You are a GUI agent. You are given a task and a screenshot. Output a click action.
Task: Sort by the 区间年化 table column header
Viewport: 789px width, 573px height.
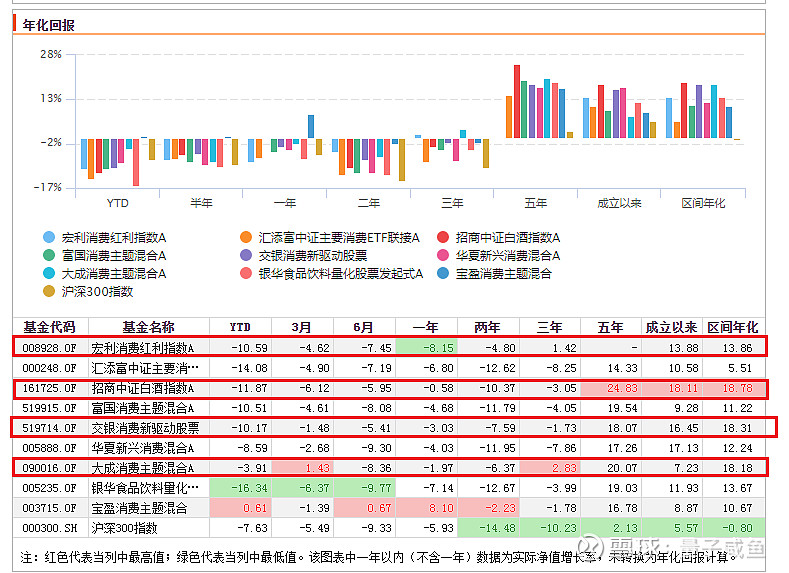[733, 328]
